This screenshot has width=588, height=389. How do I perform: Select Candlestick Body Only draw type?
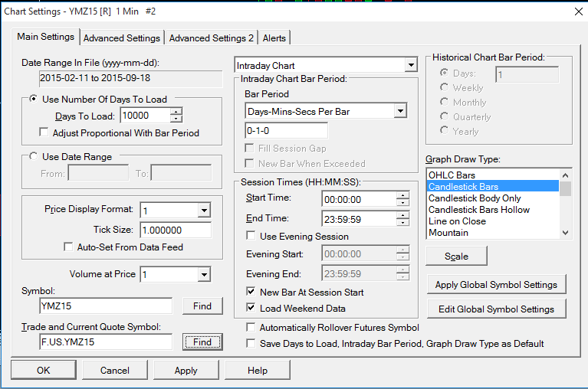click(492, 198)
